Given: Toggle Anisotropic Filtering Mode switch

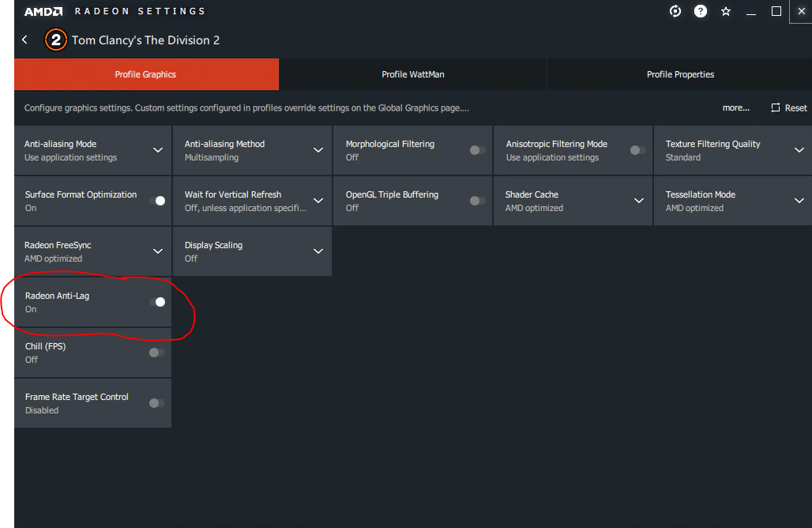Looking at the screenshot, I should 637,150.
